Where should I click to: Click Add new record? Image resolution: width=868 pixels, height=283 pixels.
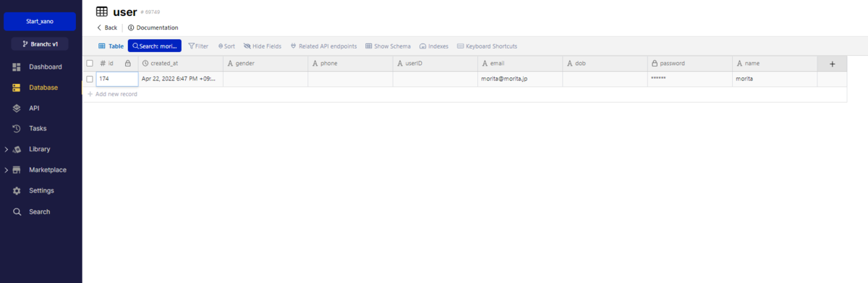(x=112, y=94)
